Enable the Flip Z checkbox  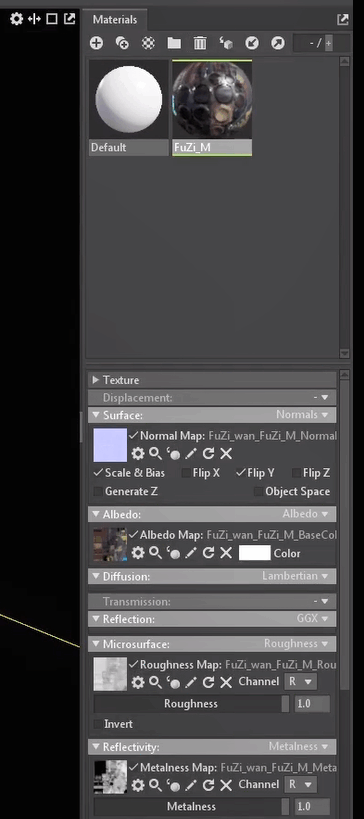[x=296, y=473]
